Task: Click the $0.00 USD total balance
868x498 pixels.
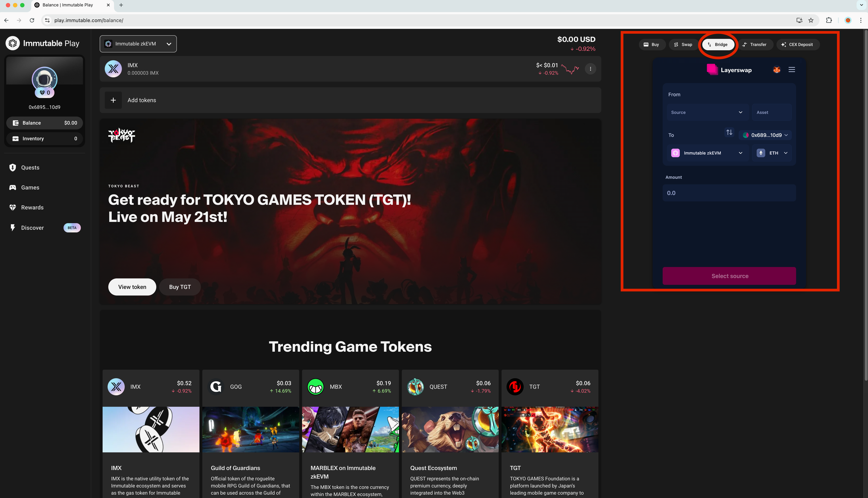Action: (x=576, y=39)
